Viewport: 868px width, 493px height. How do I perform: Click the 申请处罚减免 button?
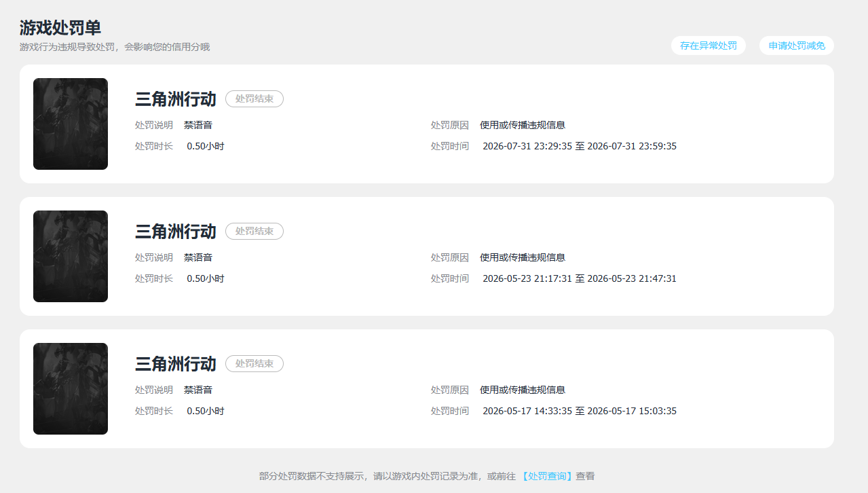pos(797,45)
